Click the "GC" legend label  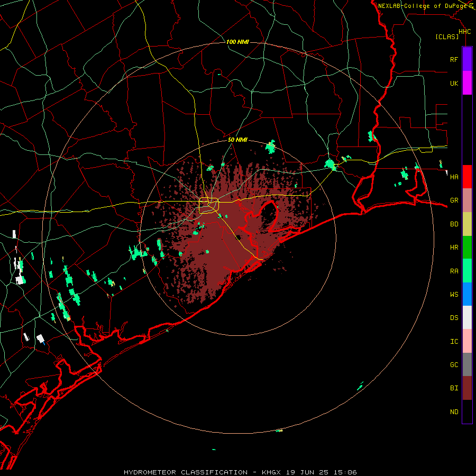pyautogui.click(x=454, y=365)
